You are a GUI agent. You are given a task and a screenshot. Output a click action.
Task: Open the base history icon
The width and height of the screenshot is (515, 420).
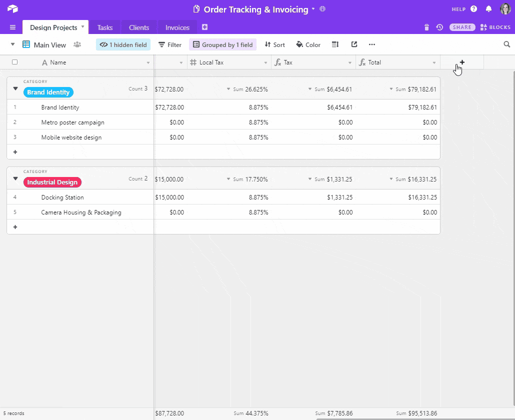[439, 27]
